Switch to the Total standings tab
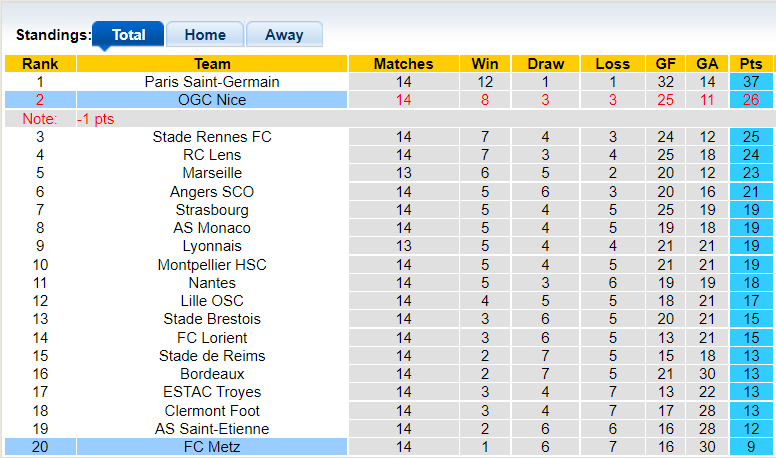776x458 pixels. 128,35
